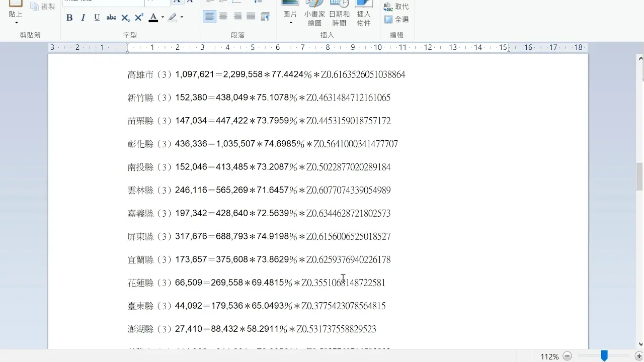Image resolution: width=644 pixels, height=362 pixels.
Task: Select left text alignment
Action: point(209,17)
